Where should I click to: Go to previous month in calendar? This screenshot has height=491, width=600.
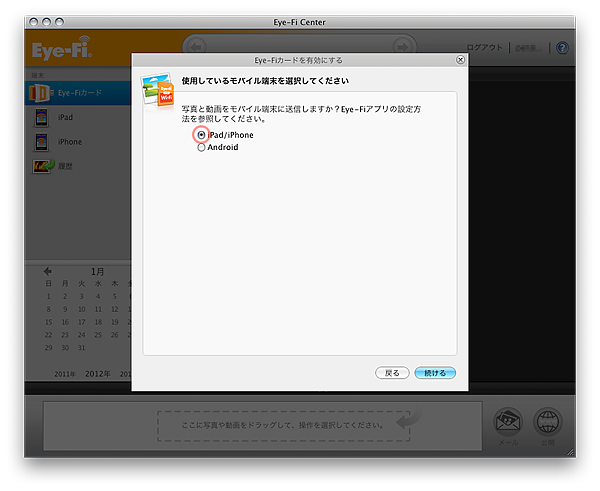pos(47,271)
